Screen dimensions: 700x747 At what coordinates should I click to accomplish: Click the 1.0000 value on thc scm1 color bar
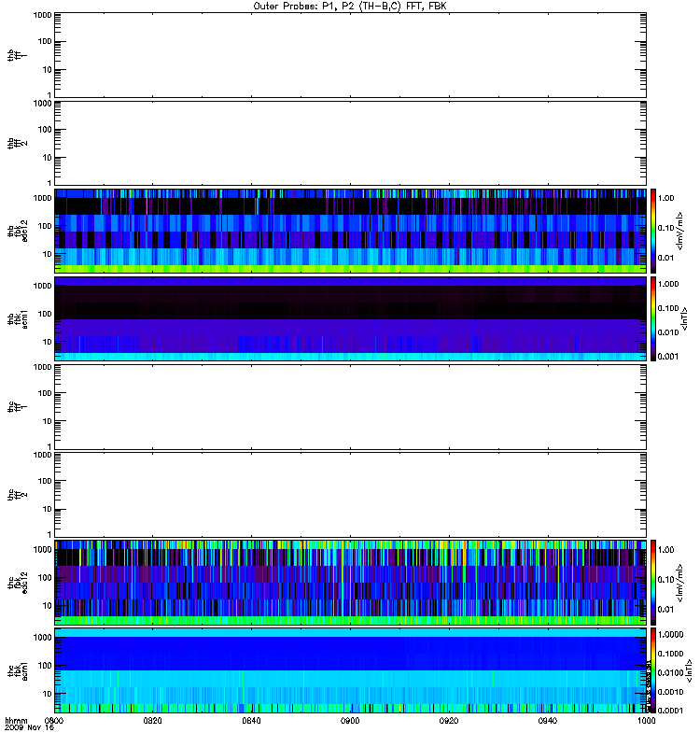pyautogui.click(x=670, y=635)
